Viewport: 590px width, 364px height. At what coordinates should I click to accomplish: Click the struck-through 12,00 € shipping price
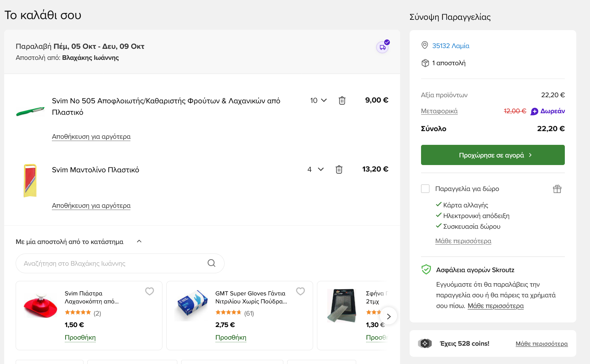(x=515, y=111)
